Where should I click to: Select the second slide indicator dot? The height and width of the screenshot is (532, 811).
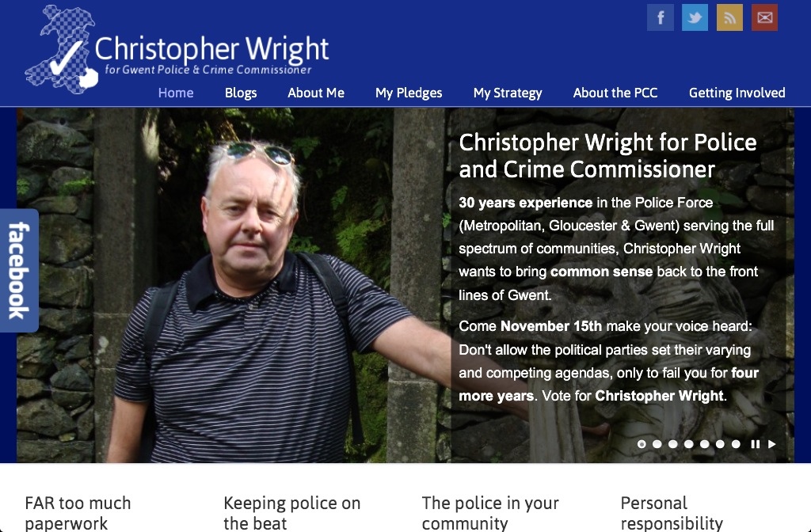pos(657,444)
